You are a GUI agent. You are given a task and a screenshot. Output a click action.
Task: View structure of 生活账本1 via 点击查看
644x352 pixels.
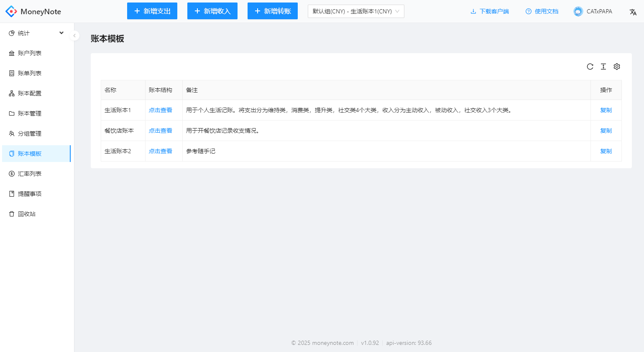pyautogui.click(x=161, y=110)
